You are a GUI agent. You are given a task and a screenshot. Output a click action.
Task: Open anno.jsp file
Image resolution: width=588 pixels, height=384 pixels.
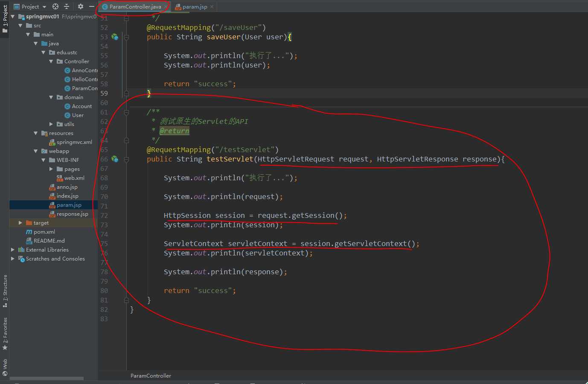64,187
